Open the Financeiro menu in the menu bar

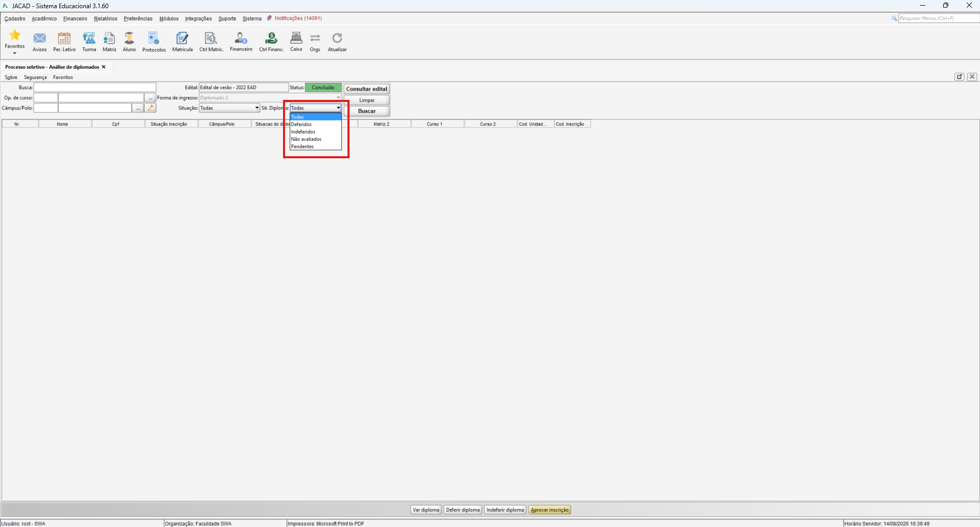click(x=75, y=18)
